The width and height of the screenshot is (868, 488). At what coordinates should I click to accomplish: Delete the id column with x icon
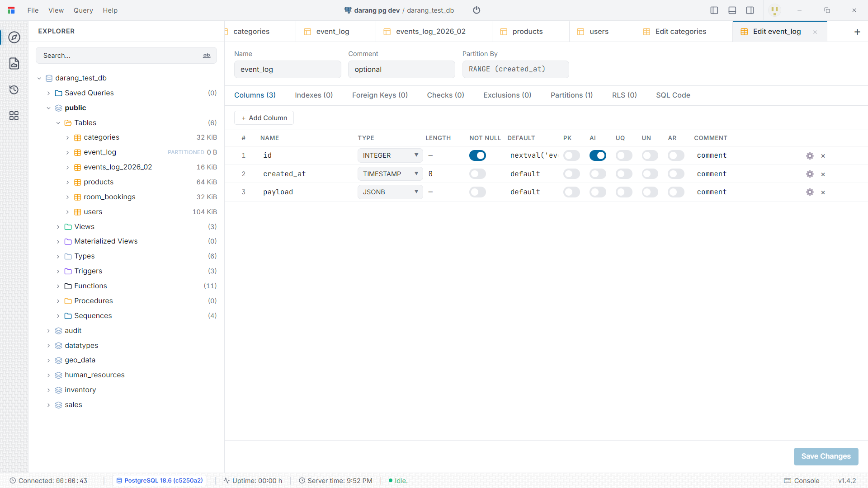(x=823, y=156)
